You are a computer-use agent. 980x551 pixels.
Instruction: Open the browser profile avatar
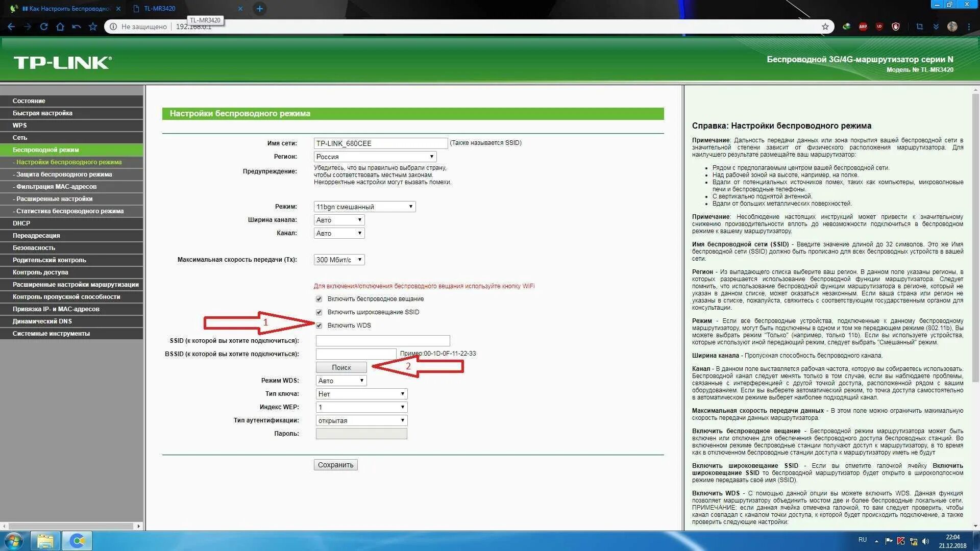952,27
